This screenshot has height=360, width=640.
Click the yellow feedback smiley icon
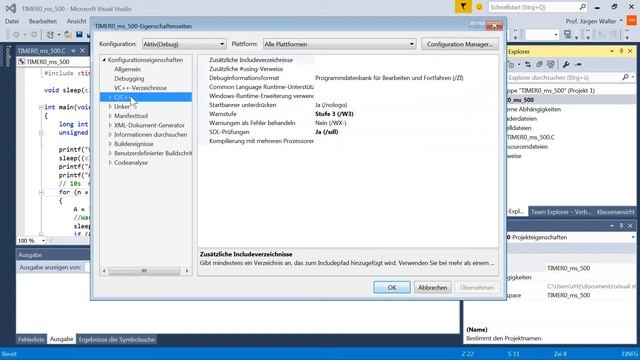point(480,7)
